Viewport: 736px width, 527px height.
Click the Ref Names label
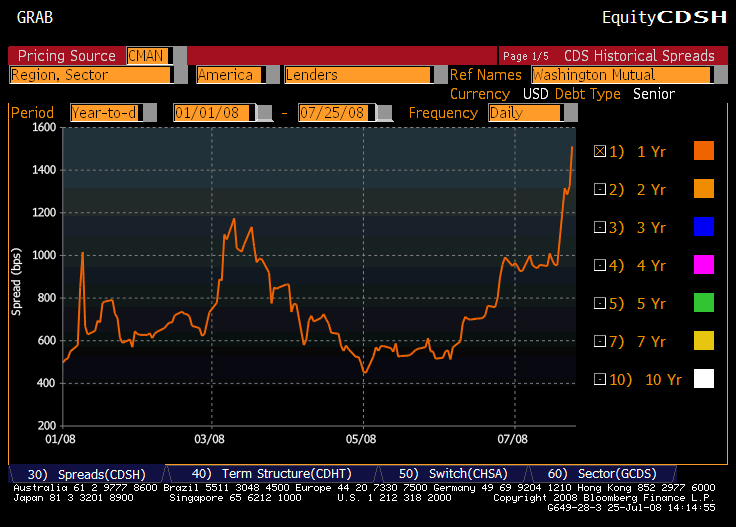coord(486,75)
